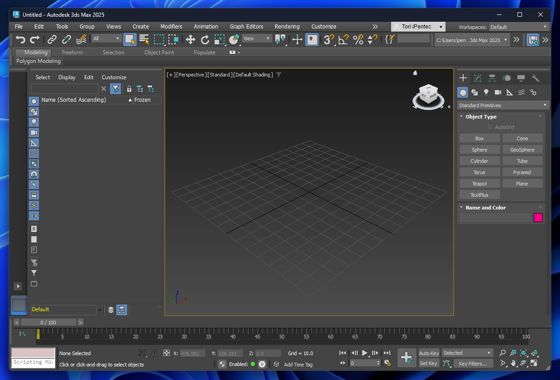This screenshot has width=560, height=380.
Task: Click the Select and Place icon
Action: point(234,39)
